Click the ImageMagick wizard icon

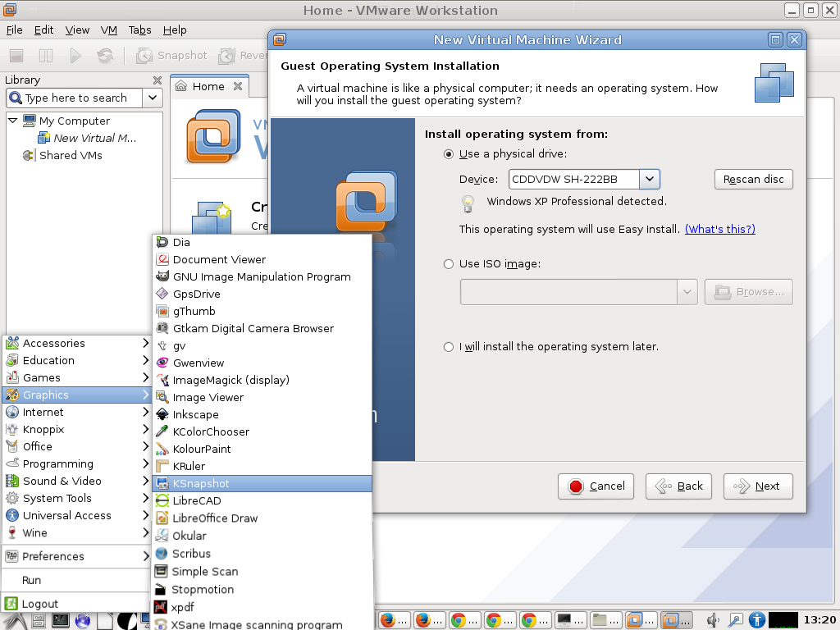[162, 380]
